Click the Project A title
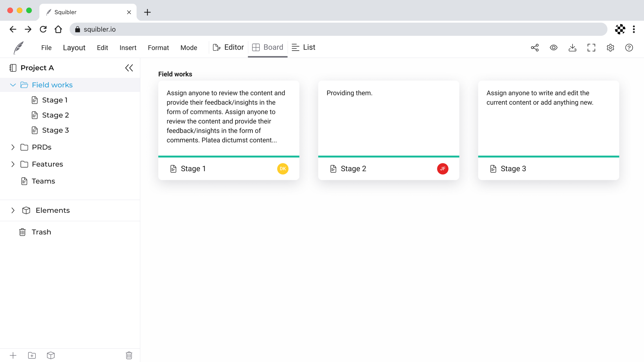This screenshot has height=362, width=644. click(37, 68)
